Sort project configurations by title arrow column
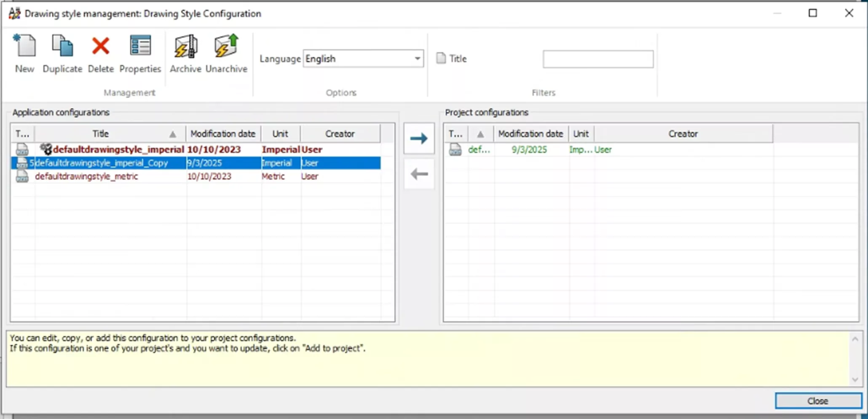The image size is (868, 419). (x=480, y=134)
